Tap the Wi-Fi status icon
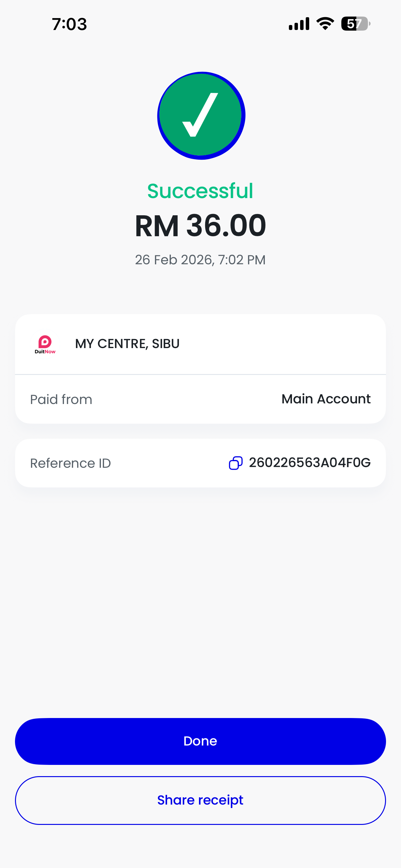Screen dimensions: 401x868 pos(325,23)
